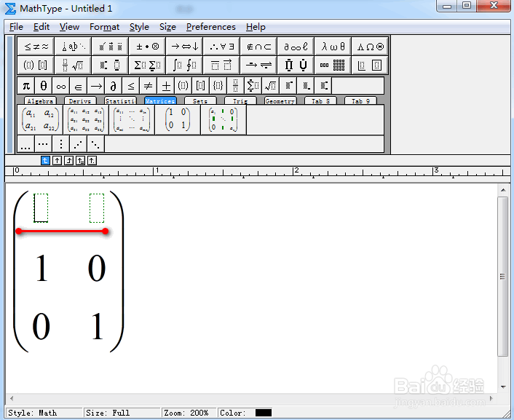
Task: Open the arrow symbols palette
Action: (x=184, y=47)
